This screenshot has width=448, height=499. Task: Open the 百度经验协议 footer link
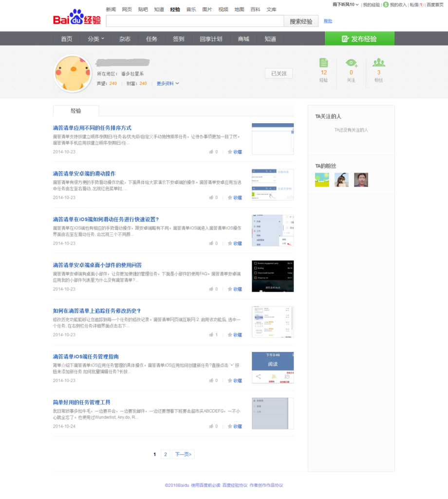click(235, 485)
